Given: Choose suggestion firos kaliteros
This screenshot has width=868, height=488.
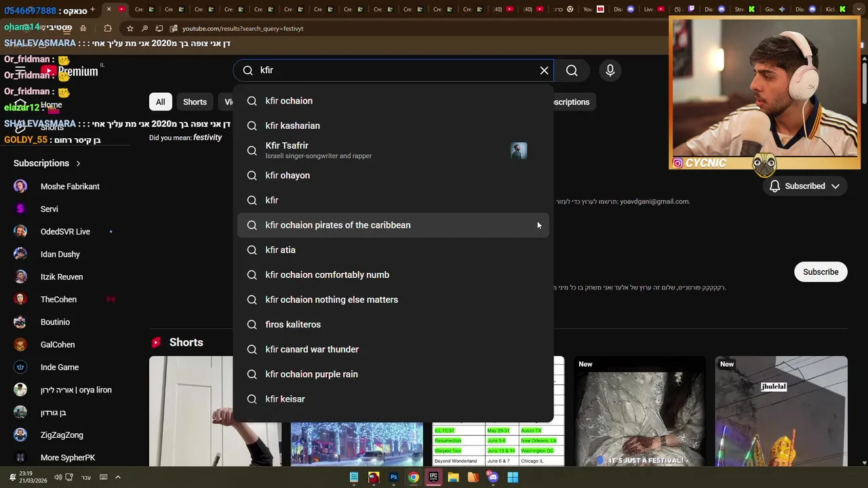Looking at the screenshot, I should [x=393, y=325].
